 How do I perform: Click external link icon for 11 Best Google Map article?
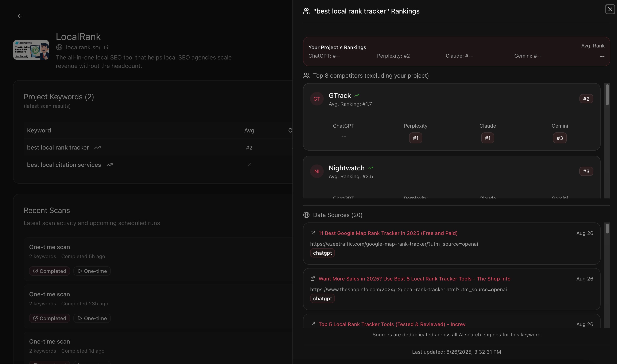[x=313, y=233]
